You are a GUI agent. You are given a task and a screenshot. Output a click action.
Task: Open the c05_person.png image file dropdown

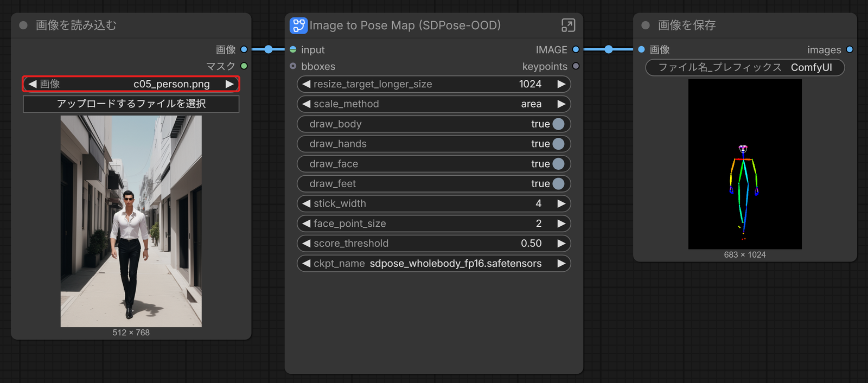[x=131, y=84]
